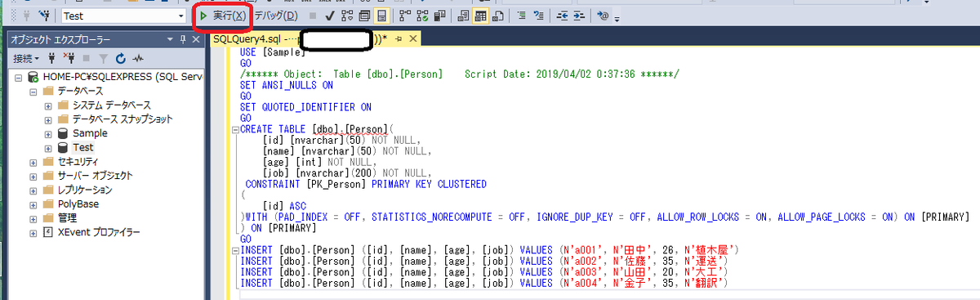The height and width of the screenshot is (300, 980).
Task: Open the available databases dropdown showing Test
Action: (x=124, y=16)
